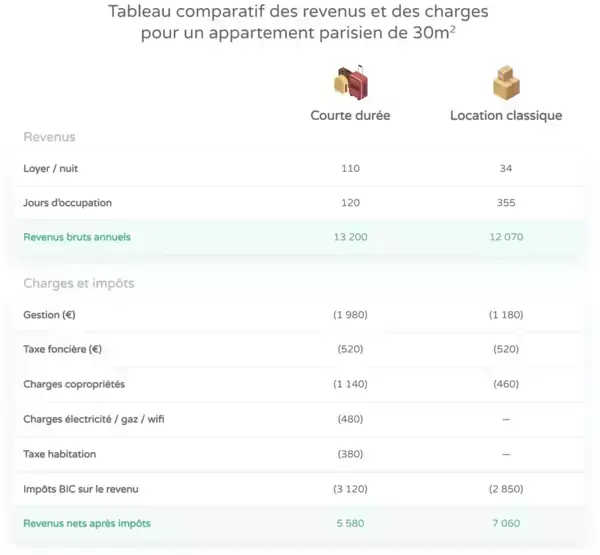Click the 13 200 gross revenue value

tap(350, 237)
